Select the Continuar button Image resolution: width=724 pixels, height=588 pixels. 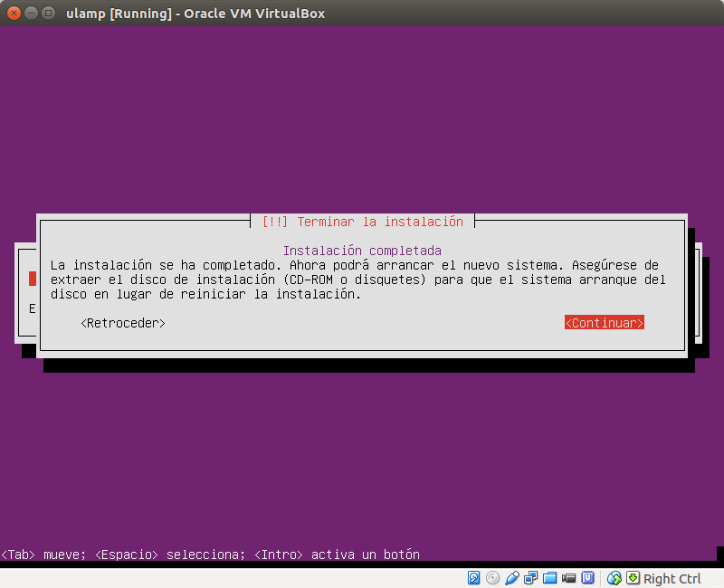[604, 322]
